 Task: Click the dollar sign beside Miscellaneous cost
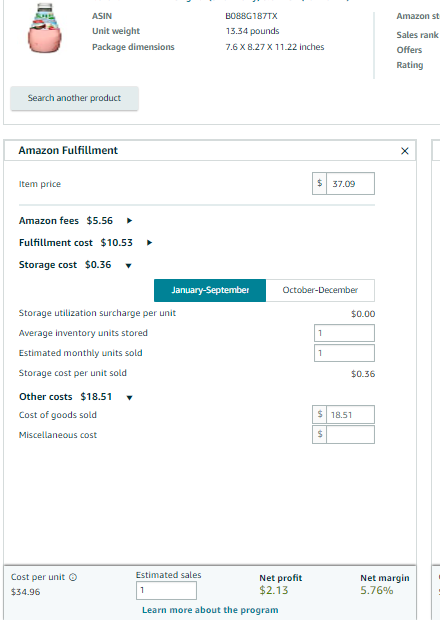[x=319, y=435]
